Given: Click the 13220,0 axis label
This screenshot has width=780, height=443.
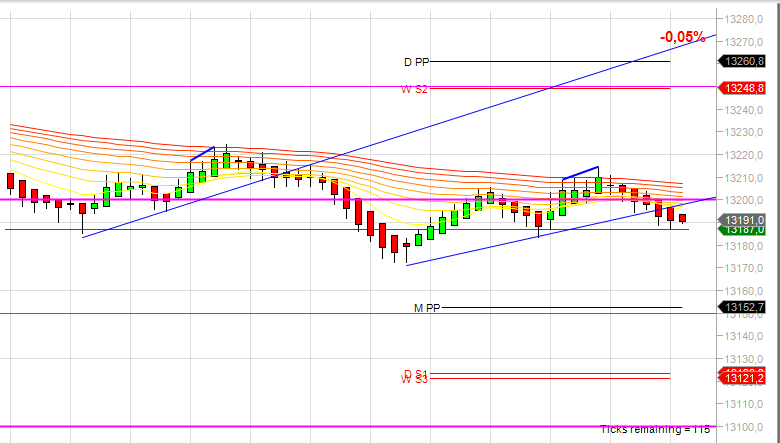Looking at the screenshot, I should coord(744,155).
